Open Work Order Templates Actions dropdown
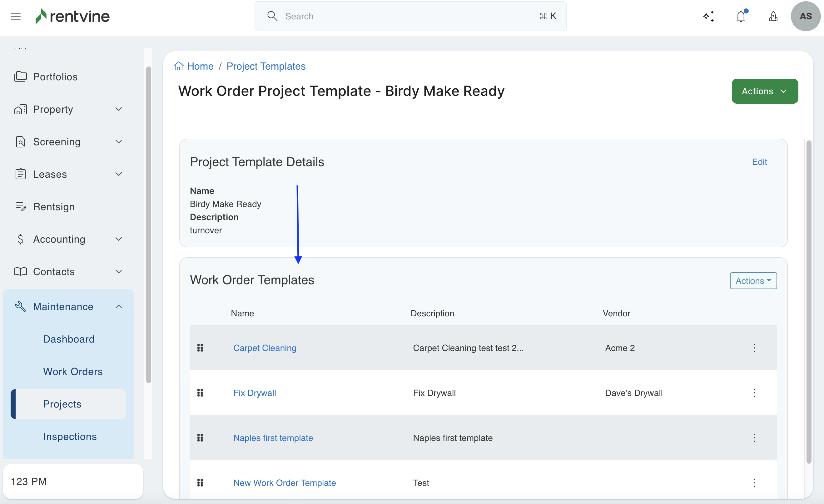 [x=753, y=281]
